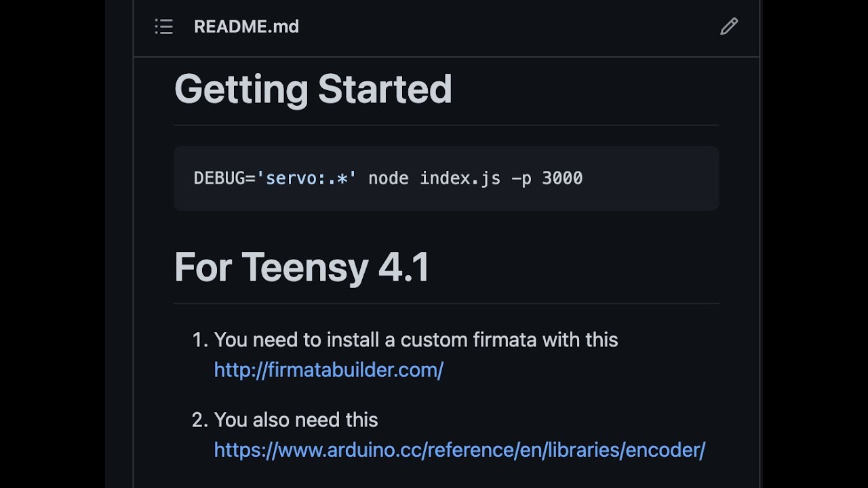Viewport: 868px width, 488px height.
Task: Open the Arduino encoder library link
Action: click(x=459, y=450)
